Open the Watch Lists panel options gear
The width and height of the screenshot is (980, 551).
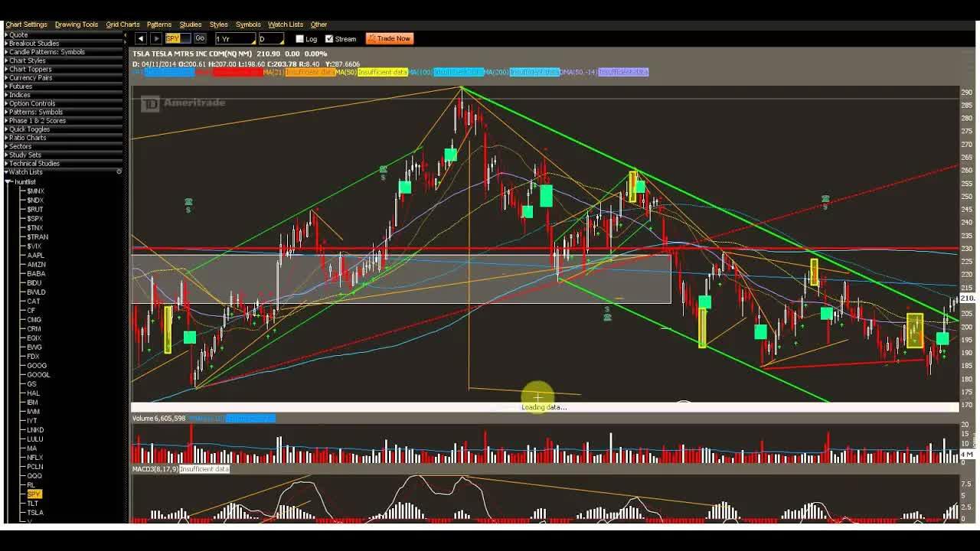119,171
